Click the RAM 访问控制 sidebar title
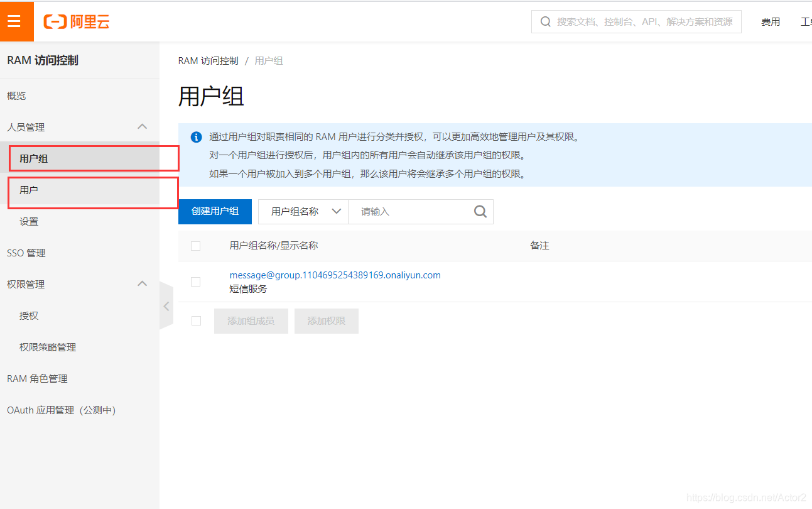The image size is (812, 509). pos(43,60)
